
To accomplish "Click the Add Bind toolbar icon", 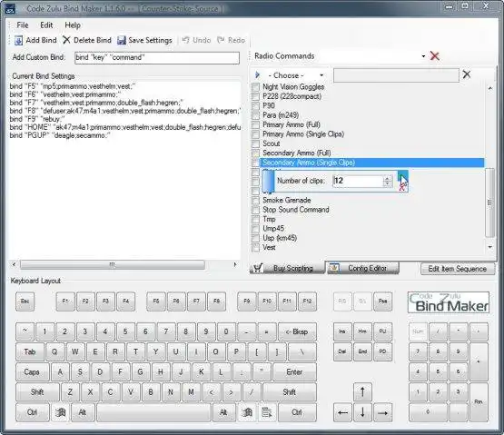I will [x=18, y=40].
